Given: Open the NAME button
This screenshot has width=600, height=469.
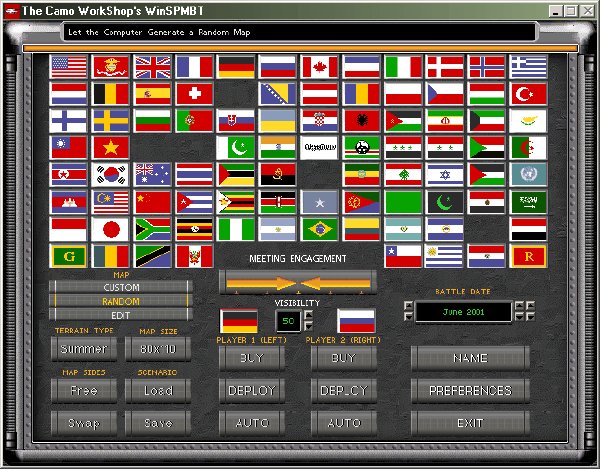Looking at the screenshot, I should click(x=470, y=358).
